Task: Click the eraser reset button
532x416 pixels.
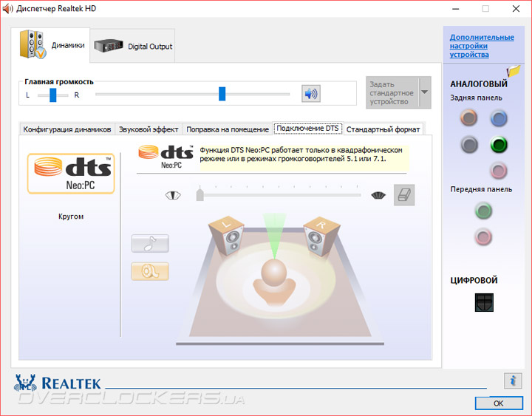Action: click(404, 195)
